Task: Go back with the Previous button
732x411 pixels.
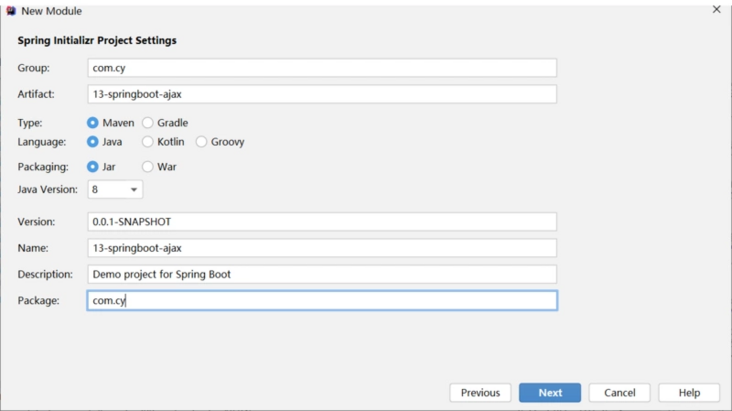Action: 480,393
